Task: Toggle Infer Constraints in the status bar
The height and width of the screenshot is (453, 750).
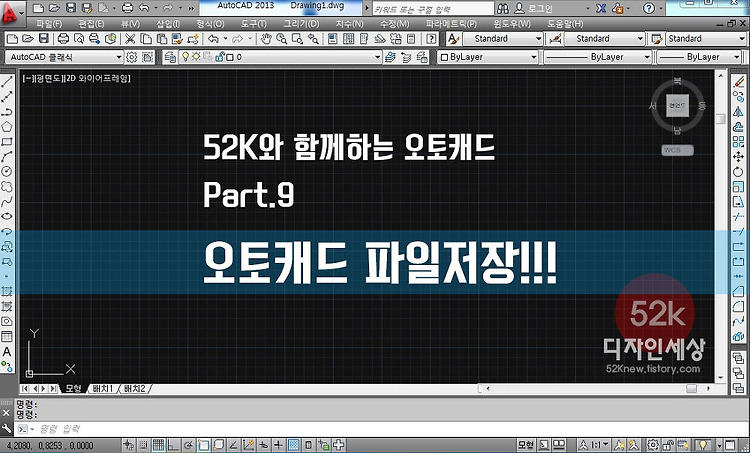Action: [128, 445]
